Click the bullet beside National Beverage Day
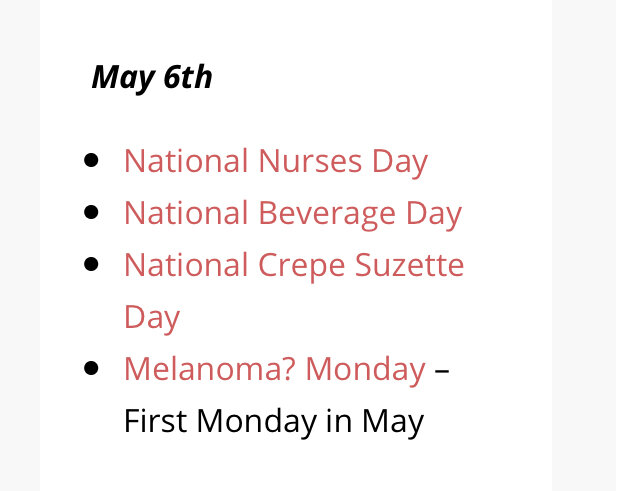The width and height of the screenshot is (640, 491). point(91,212)
